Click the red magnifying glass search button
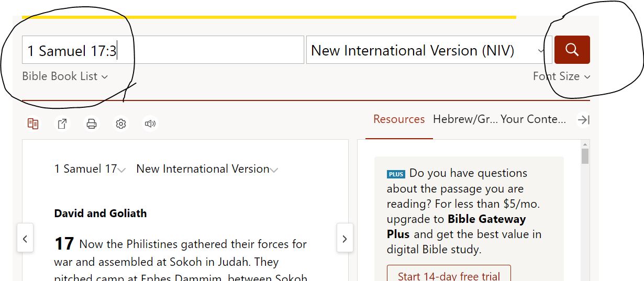644x281 pixels. pos(572,50)
